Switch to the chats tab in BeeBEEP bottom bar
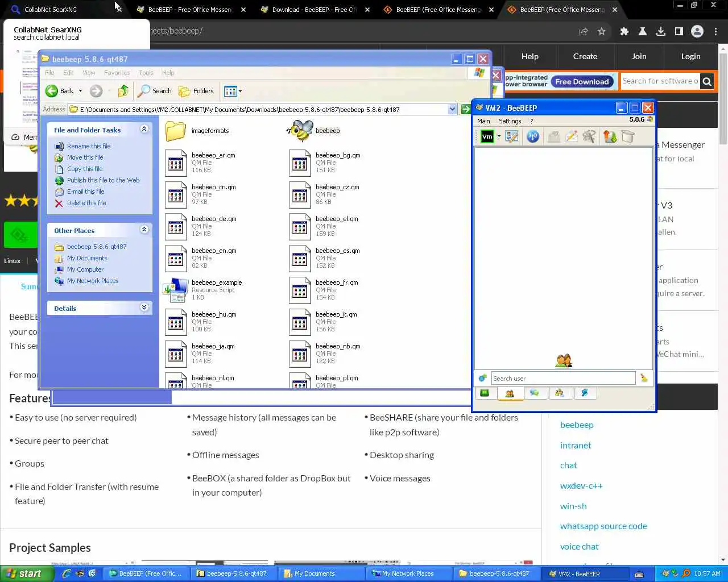728x582 pixels. [535, 393]
